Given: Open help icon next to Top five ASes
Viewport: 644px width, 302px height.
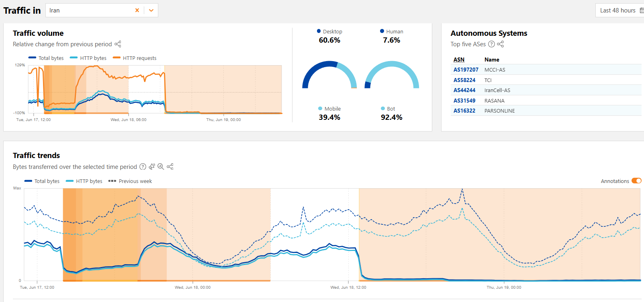Looking at the screenshot, I should pos(491,44).
